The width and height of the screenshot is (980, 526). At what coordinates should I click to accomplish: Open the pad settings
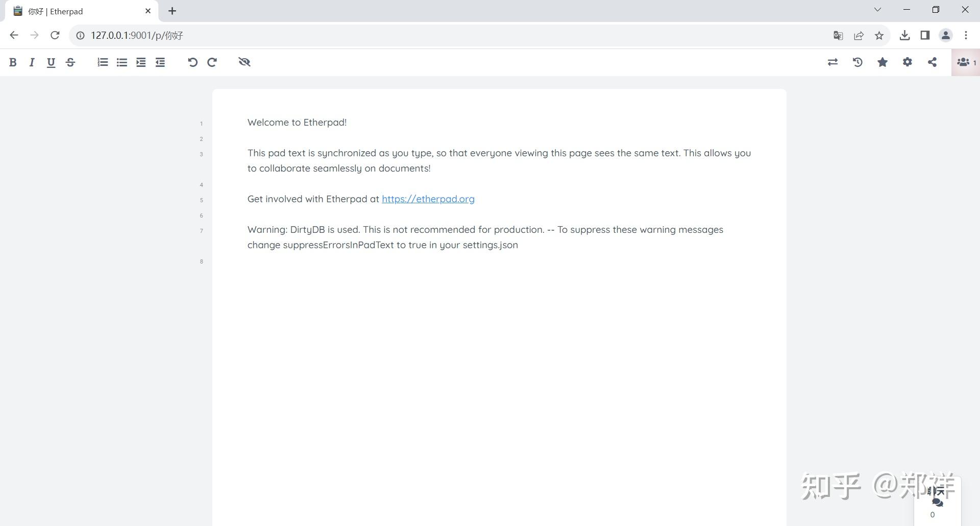[x=908, y=62]
